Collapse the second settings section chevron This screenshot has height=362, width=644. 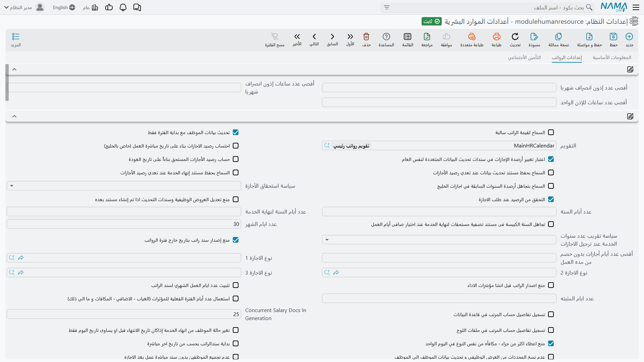click(x=14, y=116)
